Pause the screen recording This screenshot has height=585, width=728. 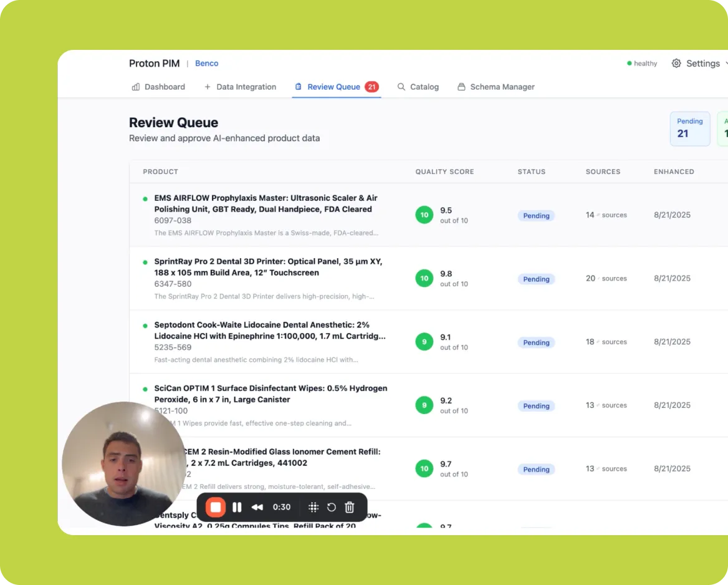237,507
